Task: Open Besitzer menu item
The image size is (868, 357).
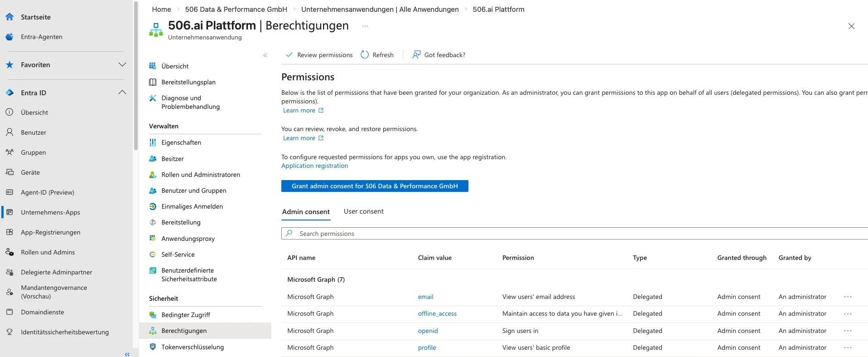Action: click(173, 159)
